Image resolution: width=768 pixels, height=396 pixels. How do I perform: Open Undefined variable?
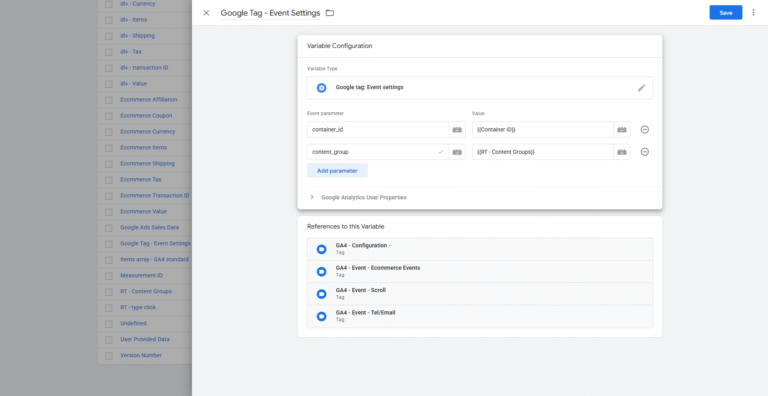pos(133,323)
